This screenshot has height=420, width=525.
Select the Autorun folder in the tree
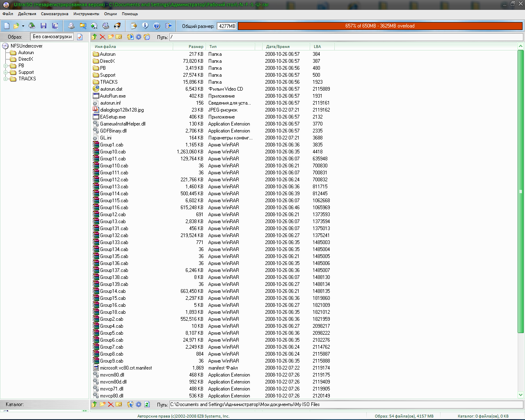[x=26, y=52]
